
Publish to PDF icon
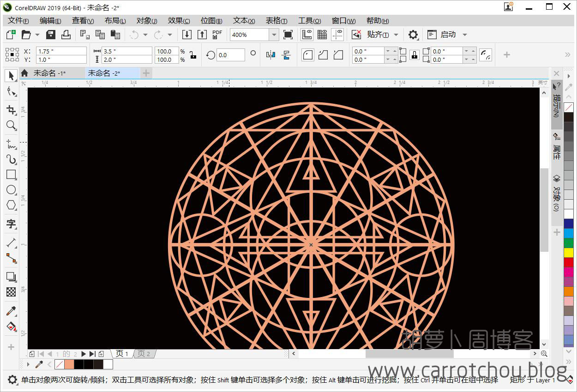(217, 35)
